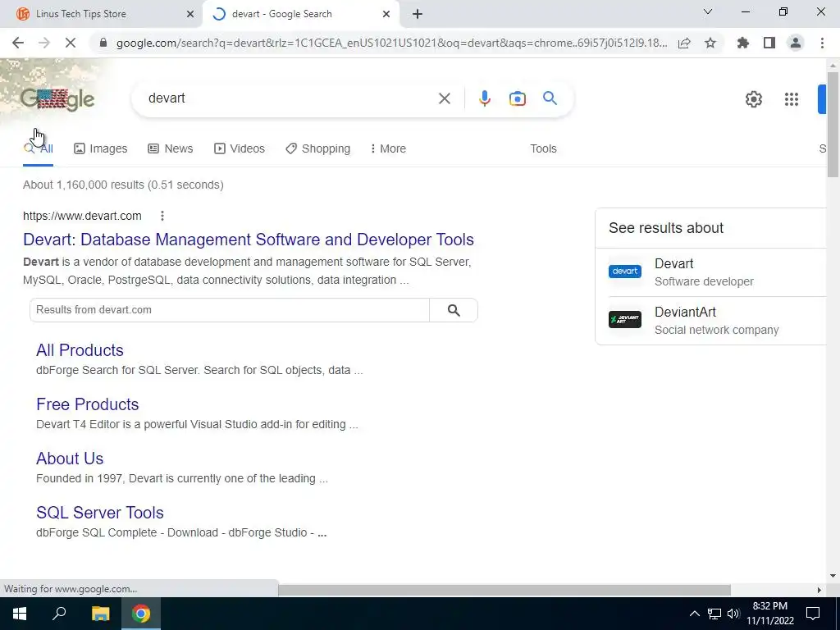Open Windows taskbar search
Screen dimensions: 840x630
pos(59,614)
